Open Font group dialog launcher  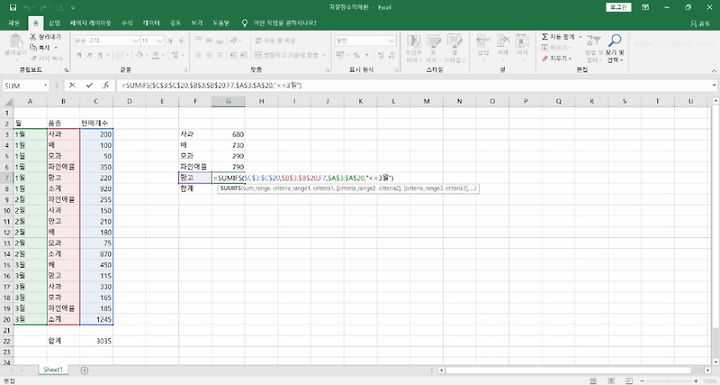[186, 70]
